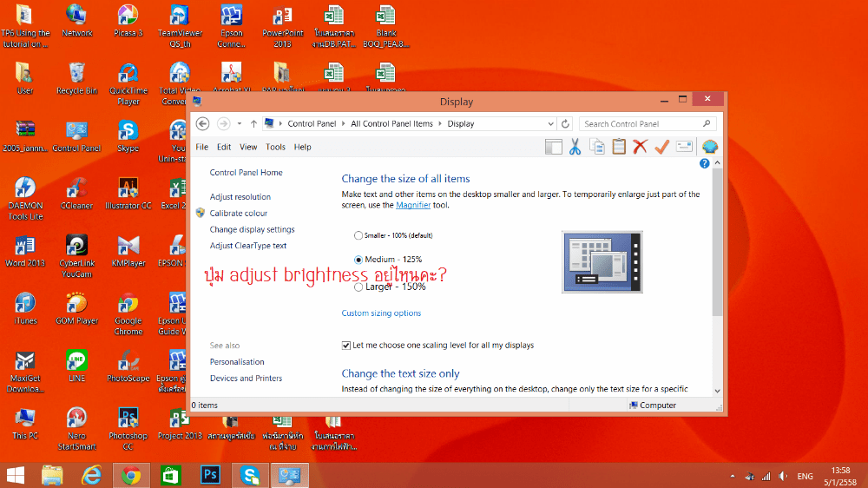Open the Windows Store taskbar icon

tap(170, 475)
